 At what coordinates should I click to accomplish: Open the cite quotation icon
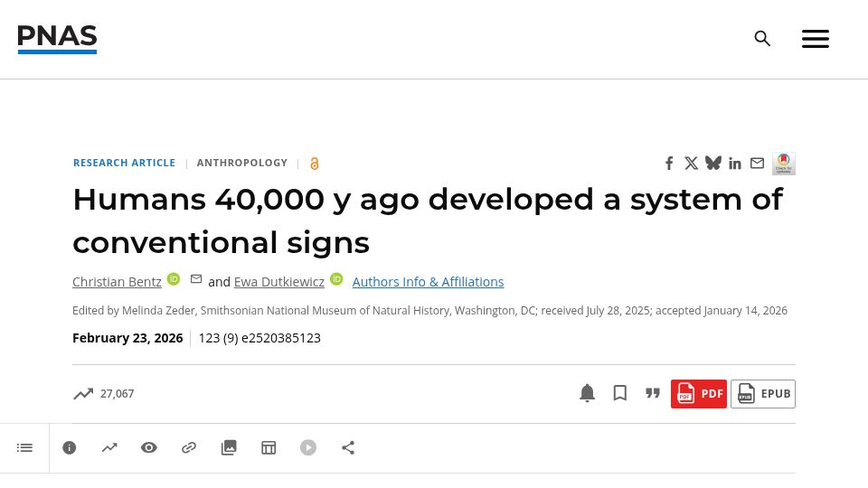point(653,393)
